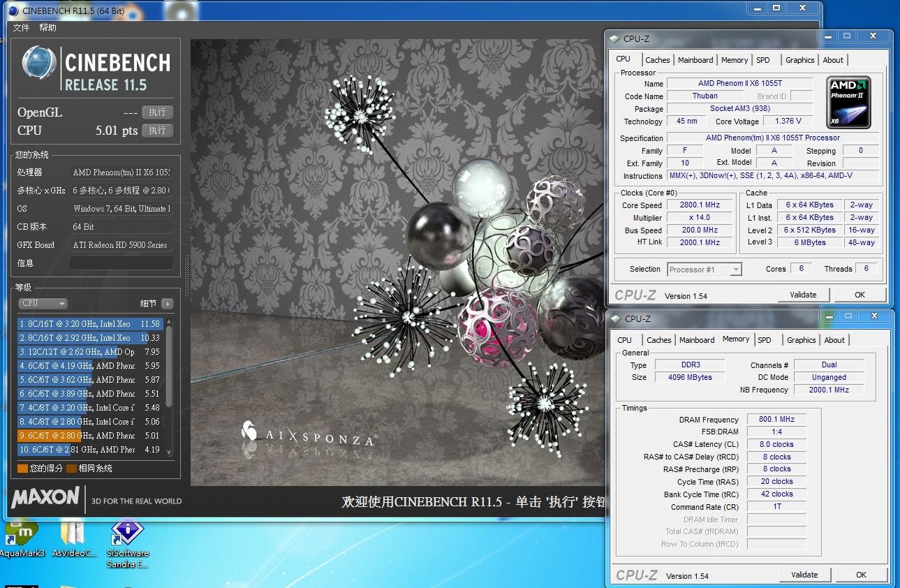Click the Core Speed value 2800.1 MHz

pyautogui.click(x=700, y=205)
